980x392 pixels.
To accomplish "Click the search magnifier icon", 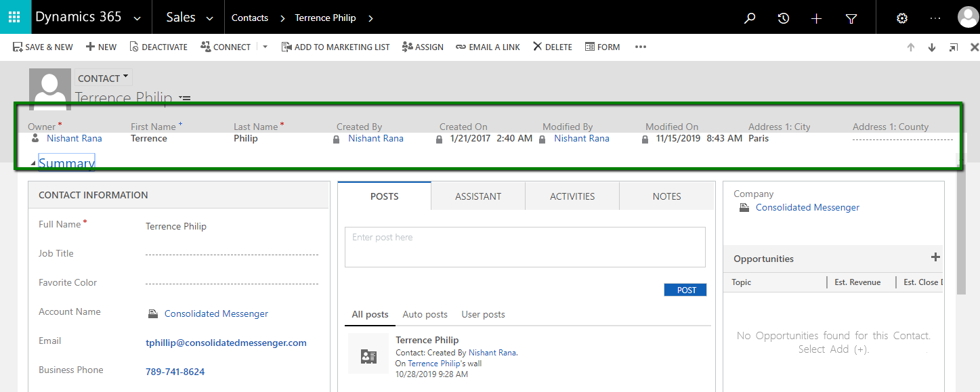I will point(749,18).
